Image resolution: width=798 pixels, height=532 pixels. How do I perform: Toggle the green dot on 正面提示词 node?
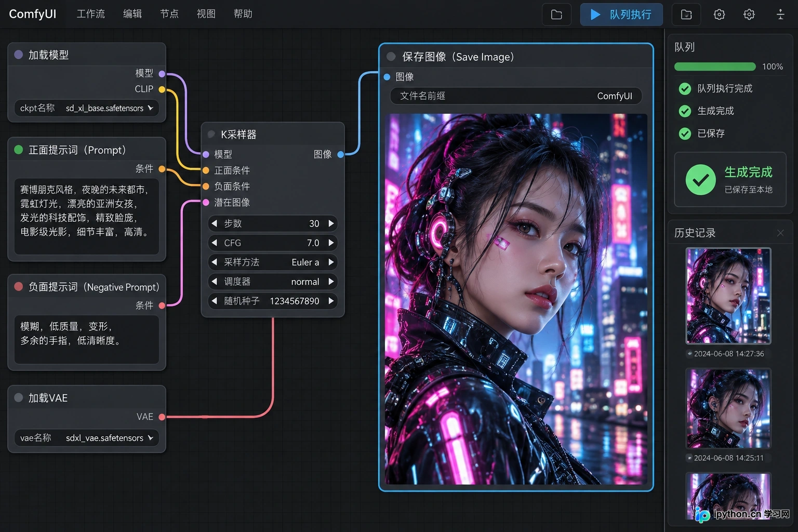[x=19, y=150]
